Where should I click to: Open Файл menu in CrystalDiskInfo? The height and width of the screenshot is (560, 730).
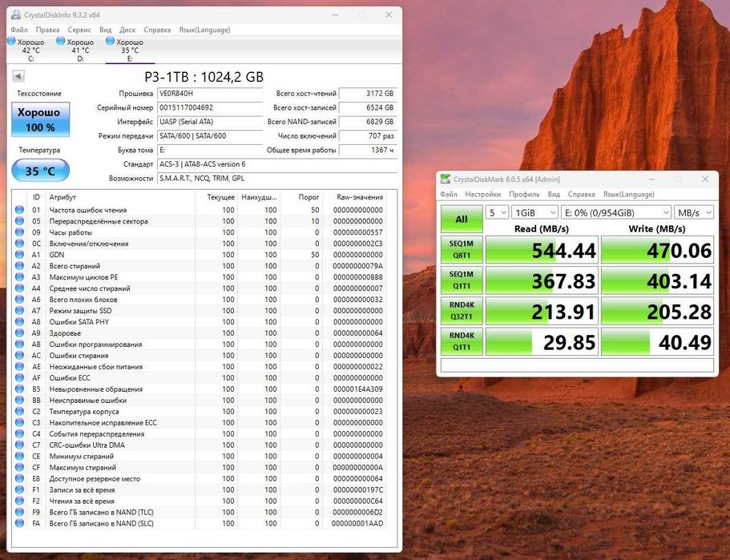pyautogui.click(x=19, y=30)
